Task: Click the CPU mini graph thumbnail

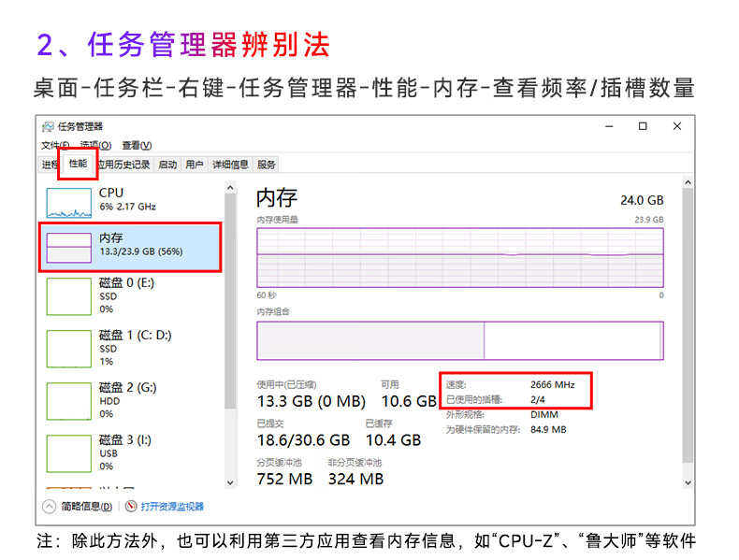Action: pyautogui.click(x=70, y=199)
